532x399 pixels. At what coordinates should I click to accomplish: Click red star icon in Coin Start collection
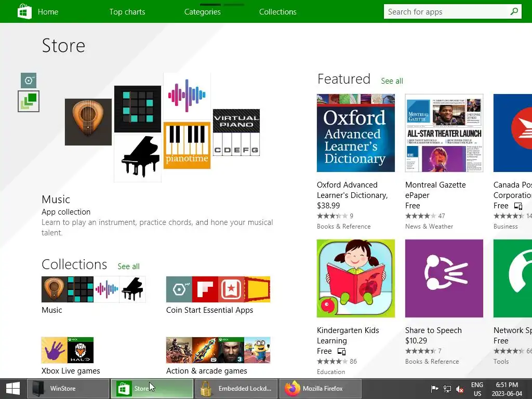tap(231, 289)
